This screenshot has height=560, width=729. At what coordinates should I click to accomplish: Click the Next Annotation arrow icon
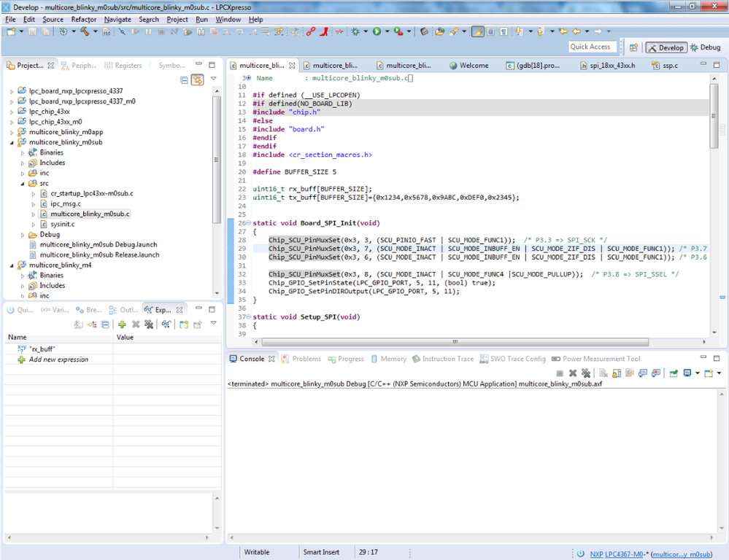(x=519, y=31)
